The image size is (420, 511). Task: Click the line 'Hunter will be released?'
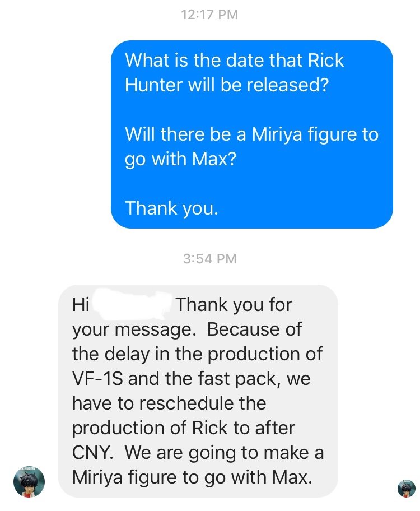tap(227, 85)
